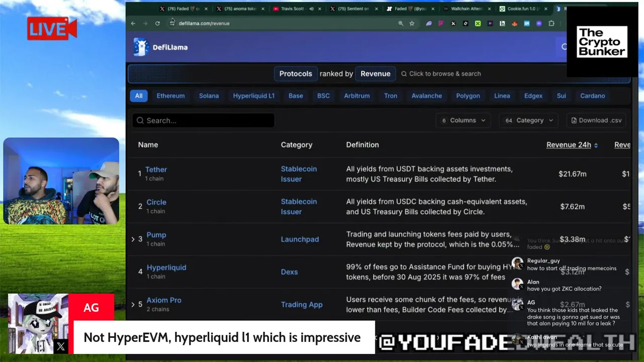
Task: Open Tether's Stablecoin Issuer category
Action: pyautogui.click(x=299, y=174)
